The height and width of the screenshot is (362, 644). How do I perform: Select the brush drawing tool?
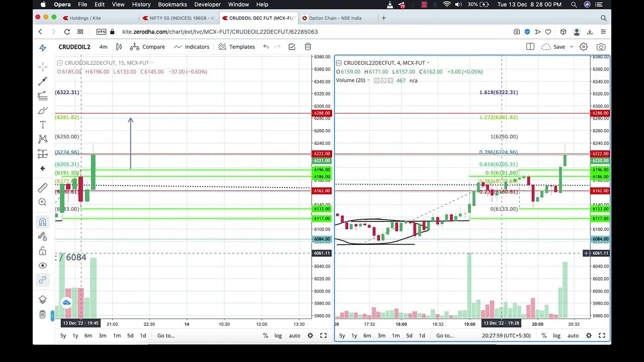(x=43, y=111)
